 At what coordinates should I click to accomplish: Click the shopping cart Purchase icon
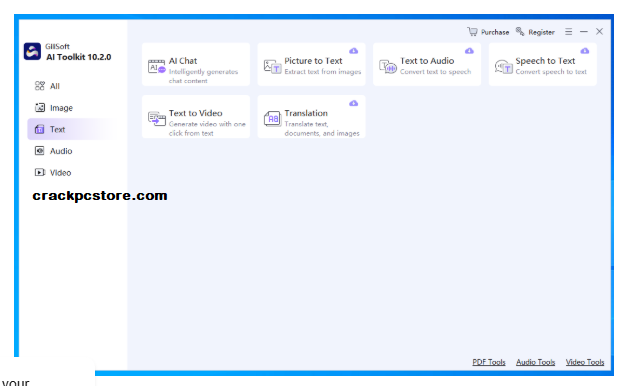[472, 31]
